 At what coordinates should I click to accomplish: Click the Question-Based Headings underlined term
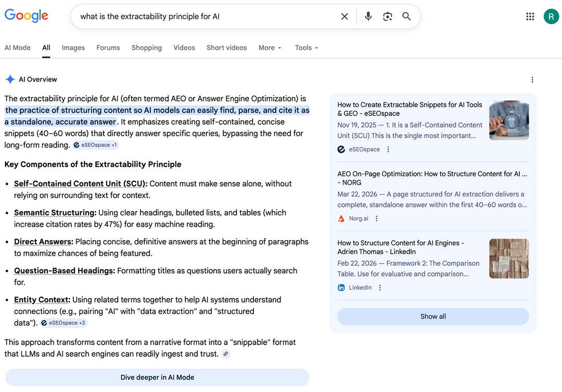coord(65,271)
